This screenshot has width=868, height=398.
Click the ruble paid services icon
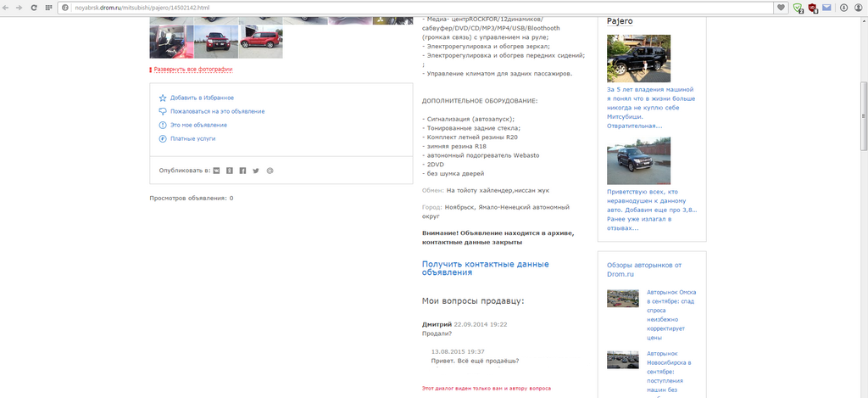(163, 138)
